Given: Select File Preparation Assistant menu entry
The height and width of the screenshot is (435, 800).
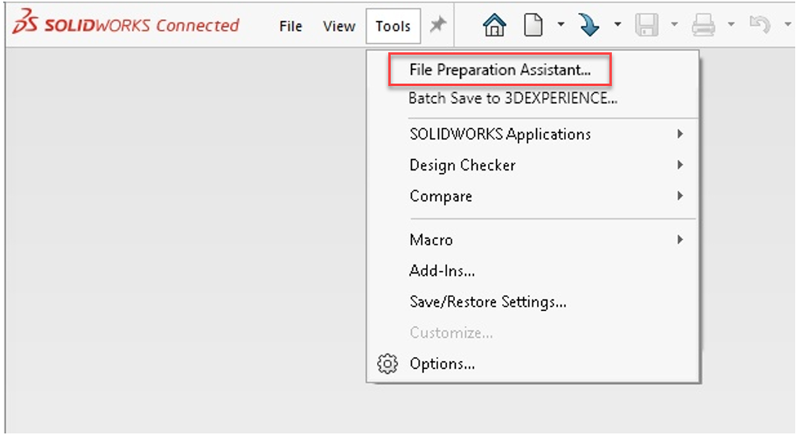Looking at the screenshot, I should (500, 70).
